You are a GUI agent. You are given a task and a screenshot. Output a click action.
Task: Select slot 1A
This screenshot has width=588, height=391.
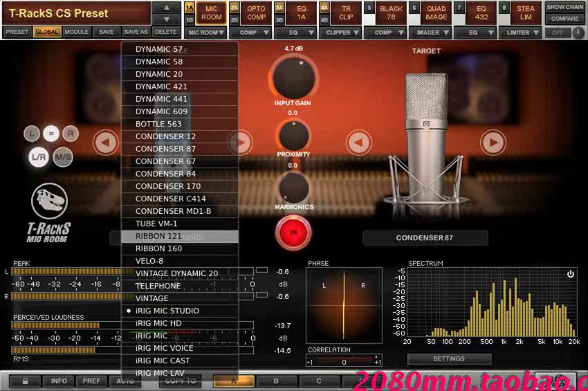[x=190, y=8]
